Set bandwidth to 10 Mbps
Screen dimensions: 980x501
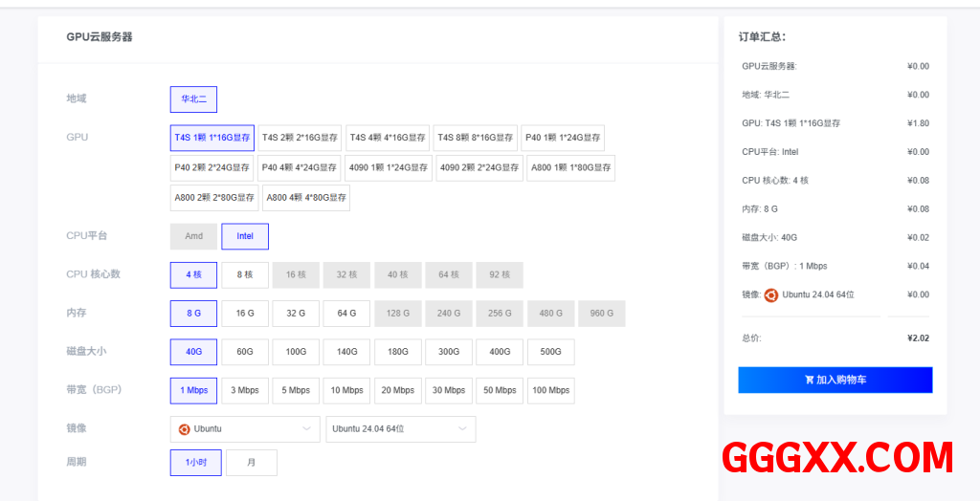[346, 391]
